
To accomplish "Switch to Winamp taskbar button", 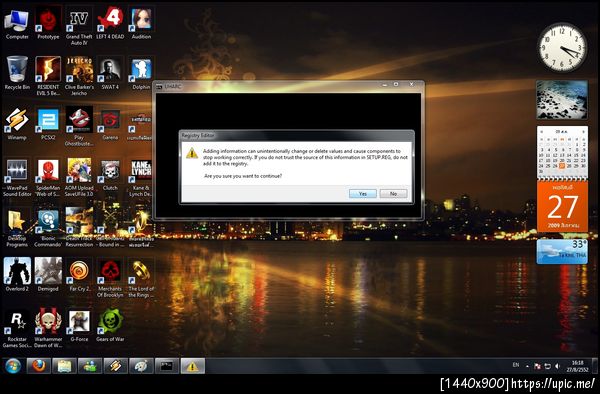I will point(115,366).
